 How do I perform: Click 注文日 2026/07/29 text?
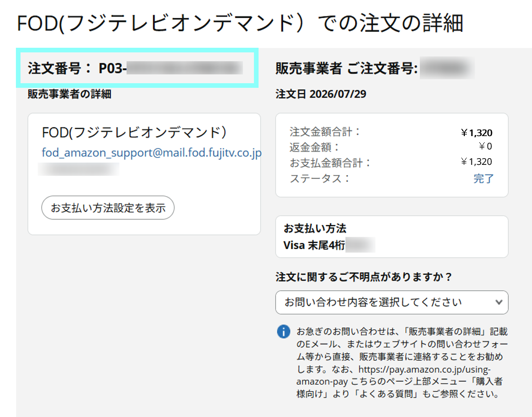click(x=321, y=94)
